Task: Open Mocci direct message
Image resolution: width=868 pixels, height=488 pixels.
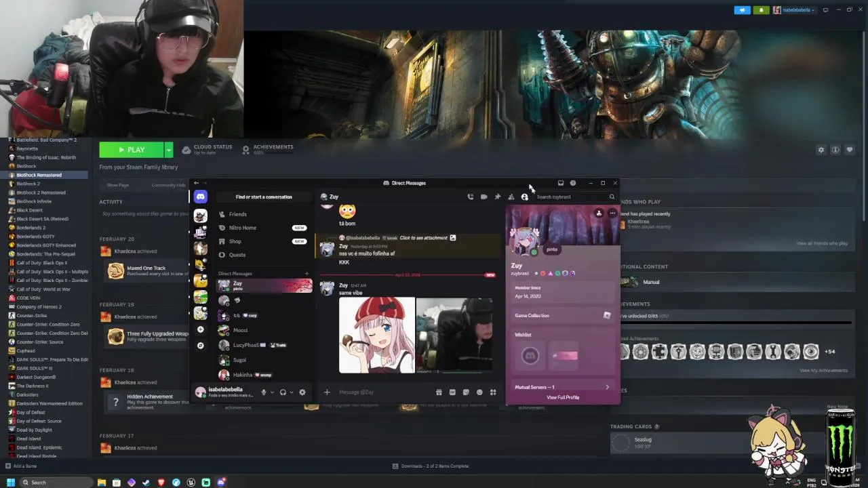Action: pos(263,330)
